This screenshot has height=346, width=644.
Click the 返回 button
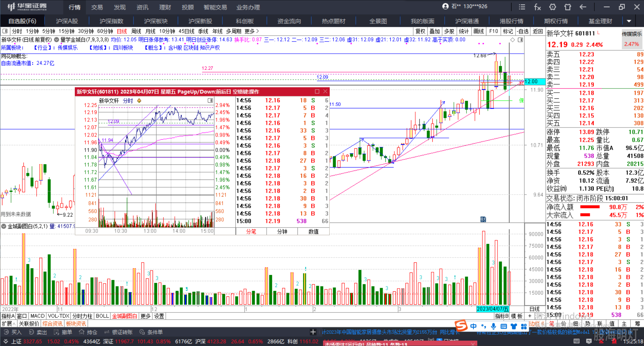point(538,31)
